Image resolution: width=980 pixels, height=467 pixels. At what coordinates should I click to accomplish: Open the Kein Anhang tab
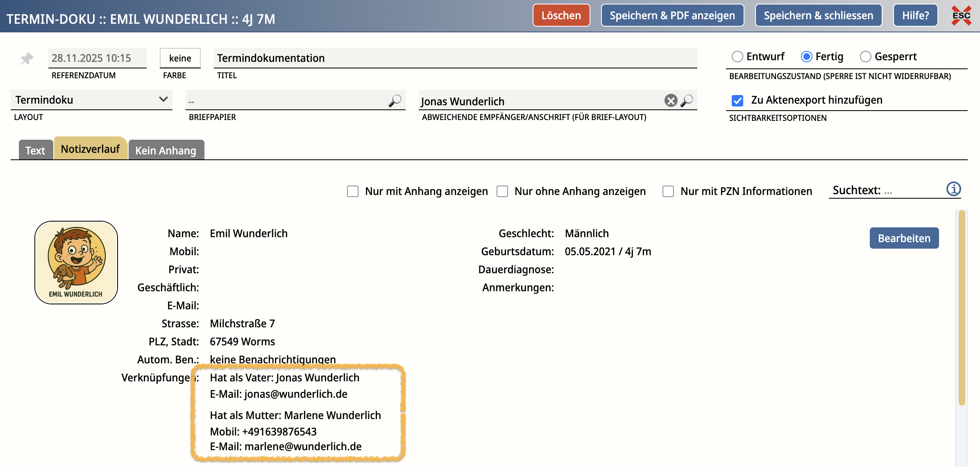pos(166,150)
